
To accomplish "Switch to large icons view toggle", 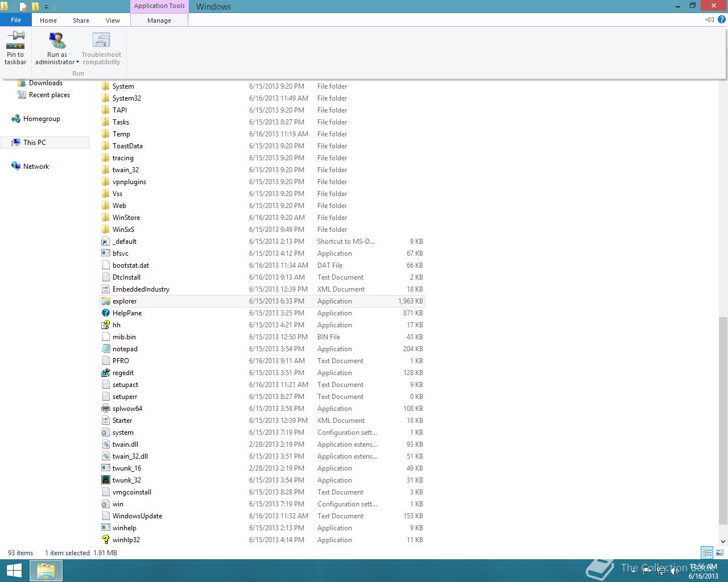I will coord(719,552).
